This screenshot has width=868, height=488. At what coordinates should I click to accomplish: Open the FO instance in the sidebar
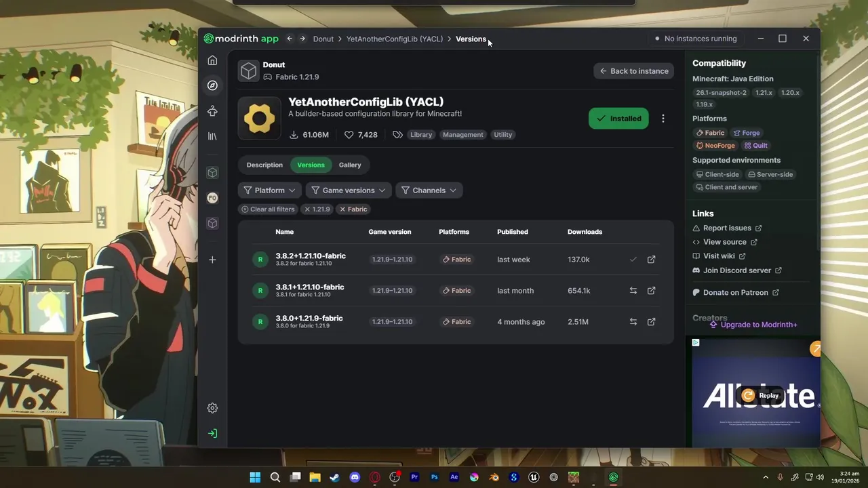coord(212,198)
